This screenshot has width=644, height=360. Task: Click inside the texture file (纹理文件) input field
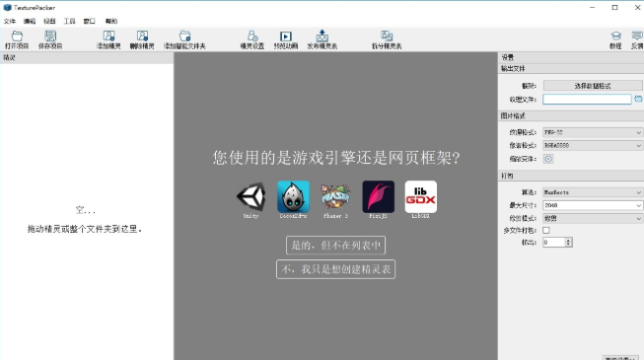(587, 99)
